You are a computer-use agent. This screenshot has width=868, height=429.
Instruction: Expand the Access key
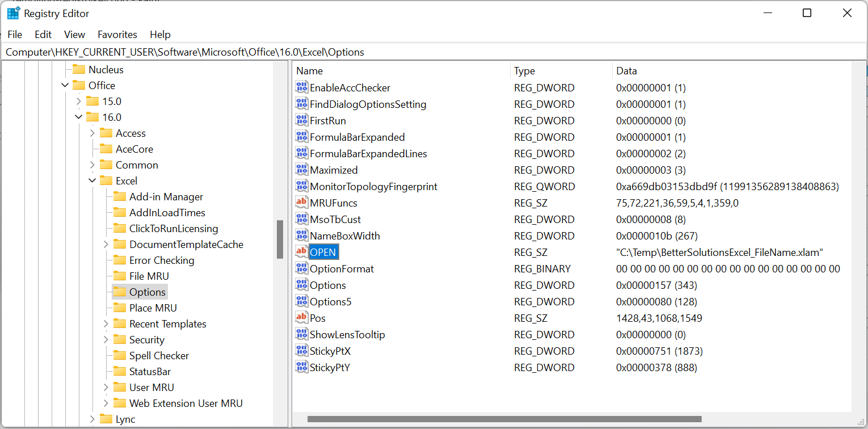(92, 133)
